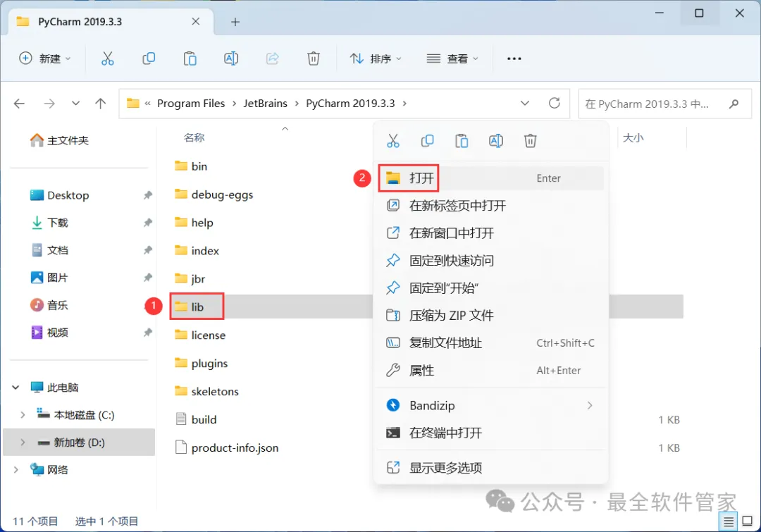Select 视频 in the navigation pane
The width and height of the screenshot is (761, 532).
(49, 333)
